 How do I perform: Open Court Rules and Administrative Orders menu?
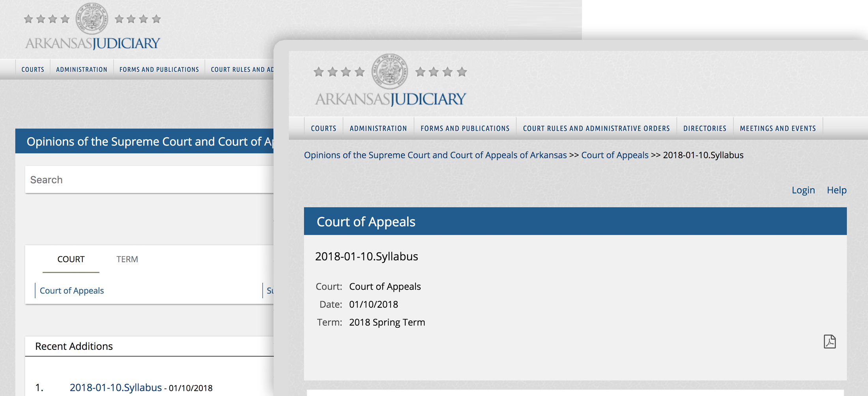pos(596,129)
